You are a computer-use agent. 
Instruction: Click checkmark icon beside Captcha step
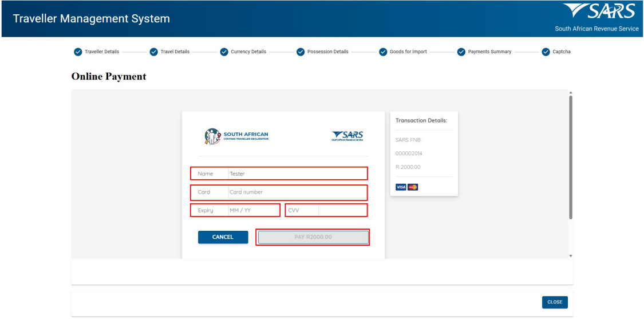546,52
